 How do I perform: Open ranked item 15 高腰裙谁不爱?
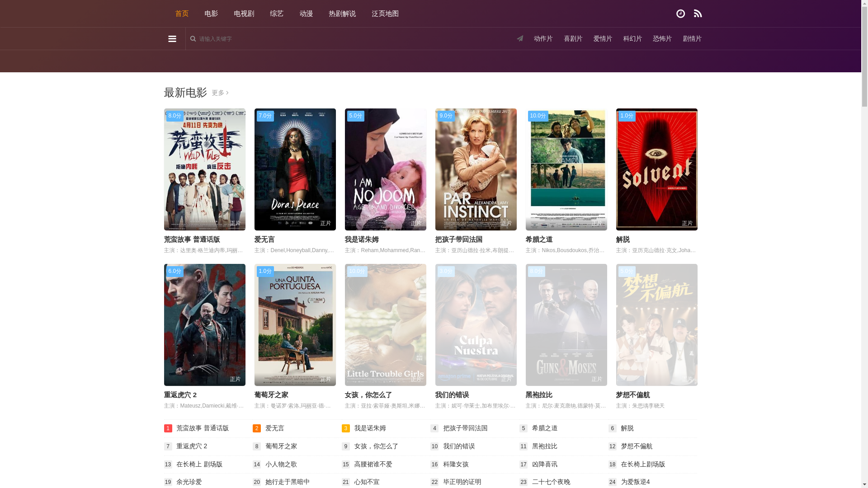[x=373, y=464]
